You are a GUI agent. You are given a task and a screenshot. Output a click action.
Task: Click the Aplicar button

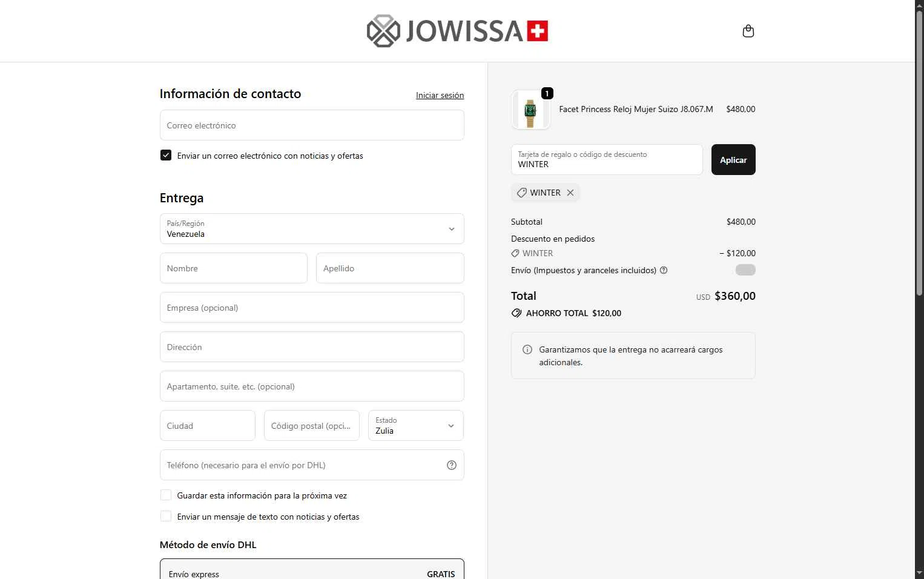coord(733,160)
